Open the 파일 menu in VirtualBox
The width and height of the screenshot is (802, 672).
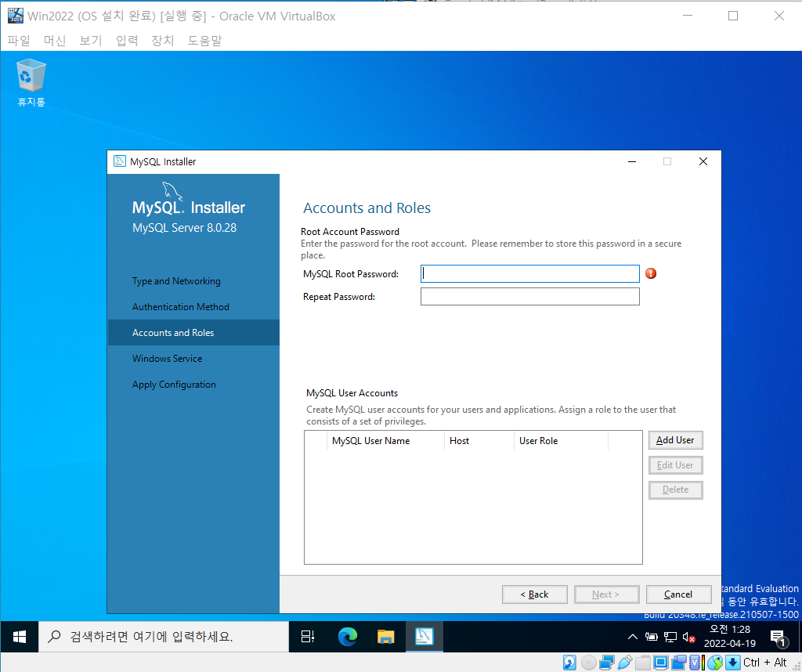coord(19,41)
